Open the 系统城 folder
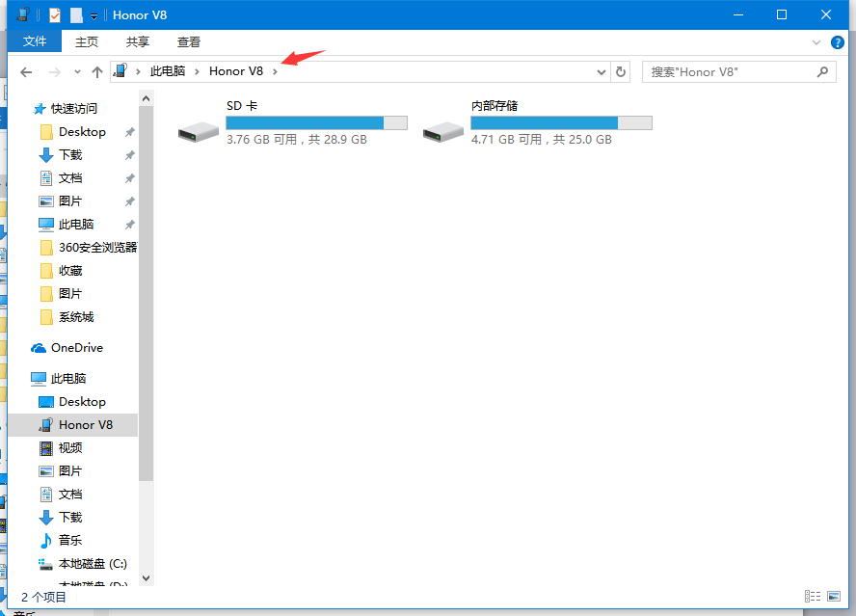The image size is (856, 616). click(76, 317)
